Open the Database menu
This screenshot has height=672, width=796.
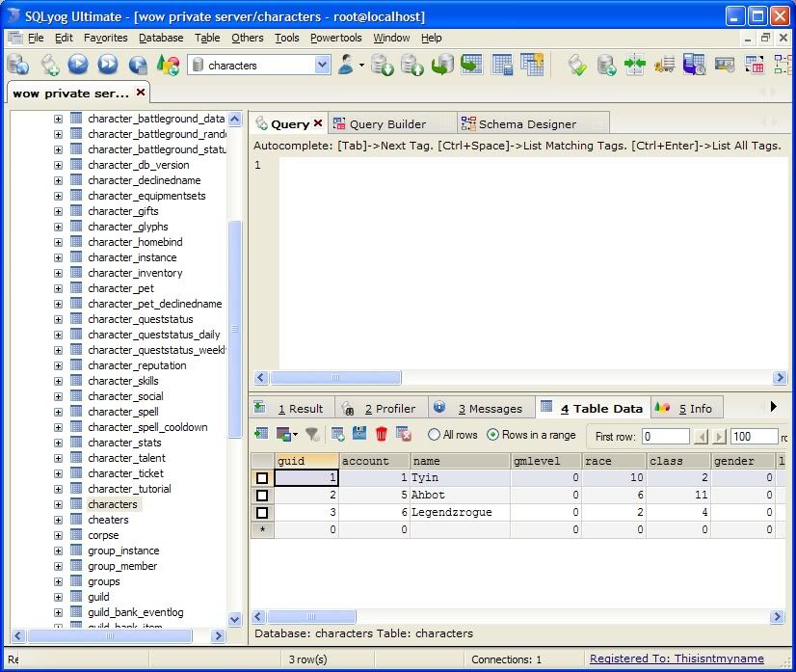click(161, 38)
